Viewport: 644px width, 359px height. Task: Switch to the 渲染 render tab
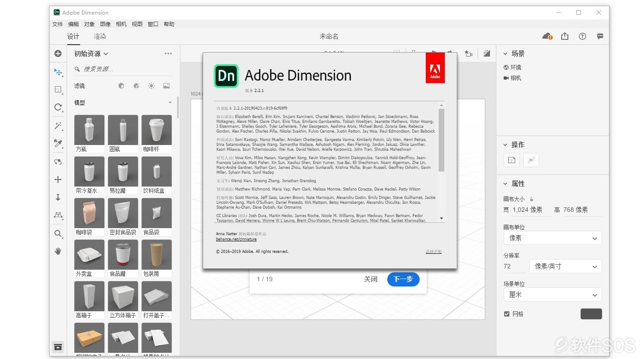coord(100,36)
